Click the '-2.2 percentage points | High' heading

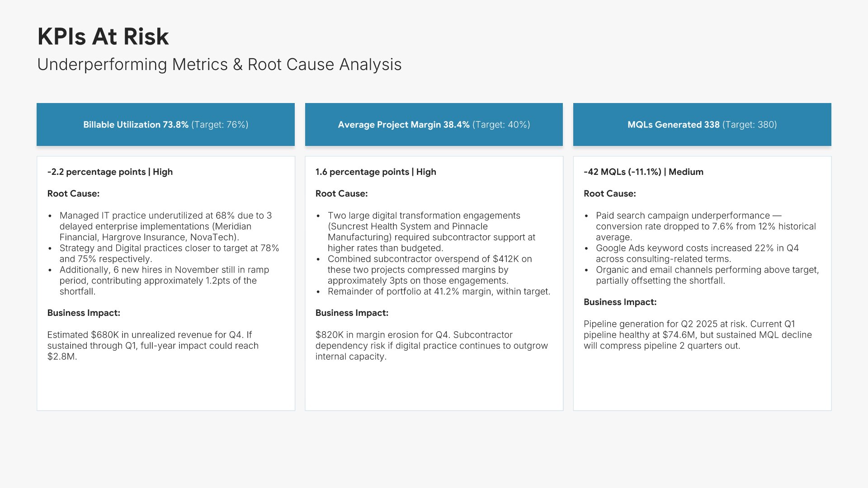[110, 172]
